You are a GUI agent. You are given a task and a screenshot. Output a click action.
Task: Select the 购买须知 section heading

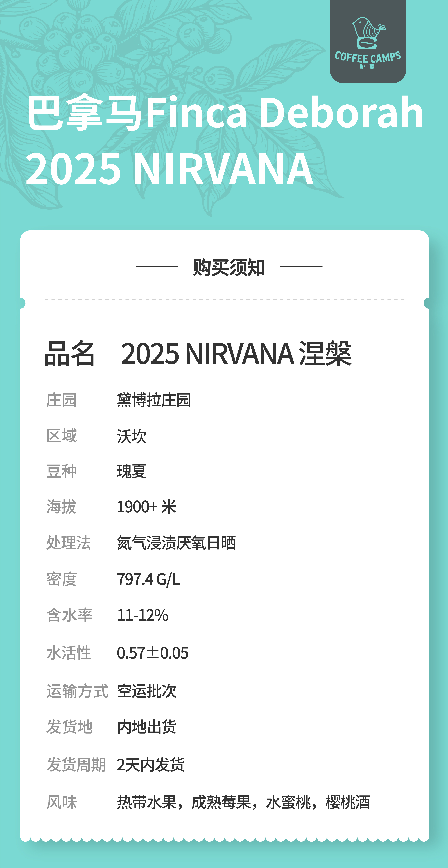point(229,267)
